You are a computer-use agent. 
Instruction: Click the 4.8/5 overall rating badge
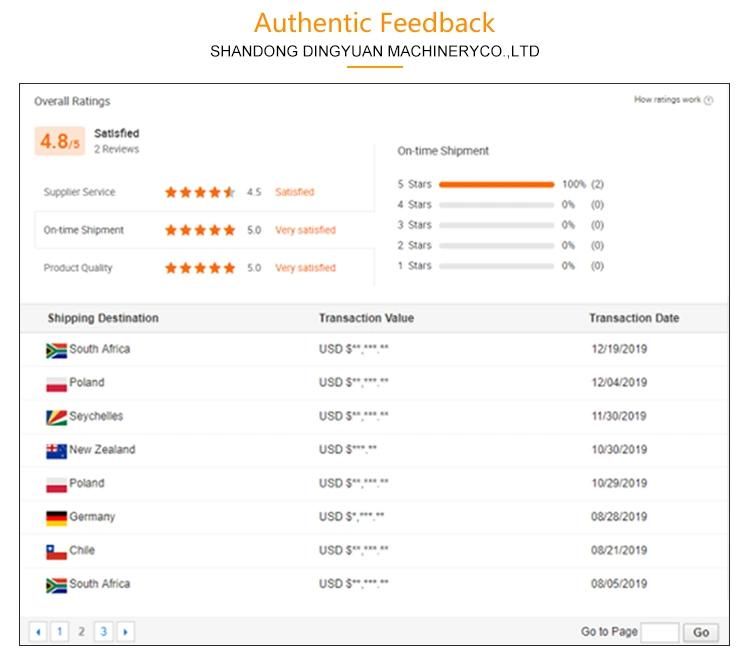(x=60, y=141)
